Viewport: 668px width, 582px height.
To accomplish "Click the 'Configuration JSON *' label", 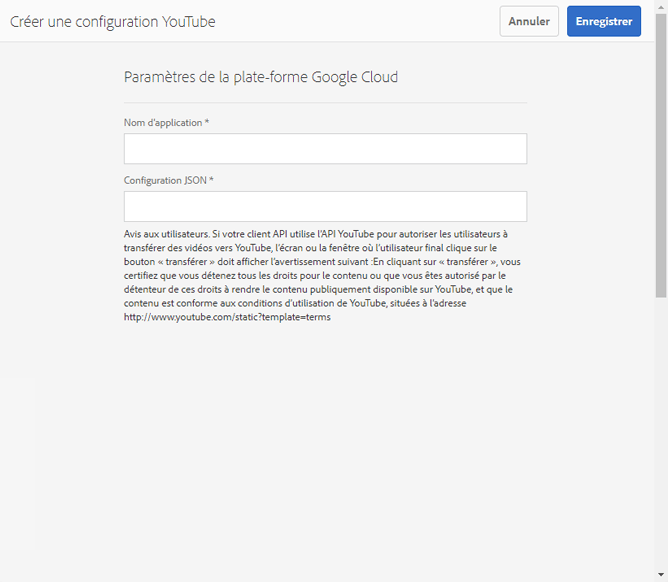I will (168, 180).
